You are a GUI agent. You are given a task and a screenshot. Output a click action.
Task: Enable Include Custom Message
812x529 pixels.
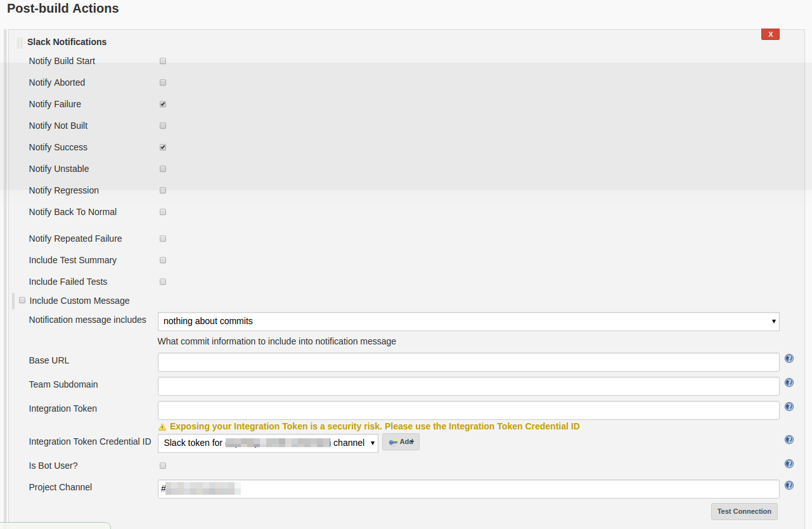tap(22, 300)
